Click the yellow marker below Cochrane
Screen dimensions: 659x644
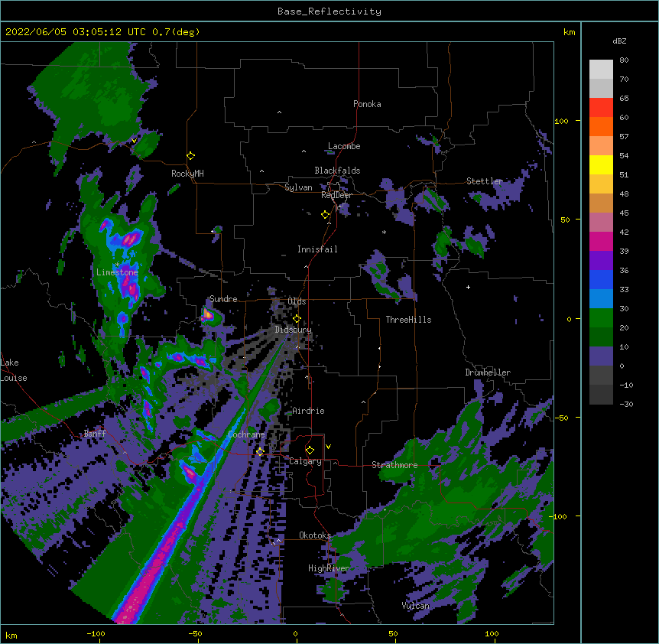tap(261, 451)
